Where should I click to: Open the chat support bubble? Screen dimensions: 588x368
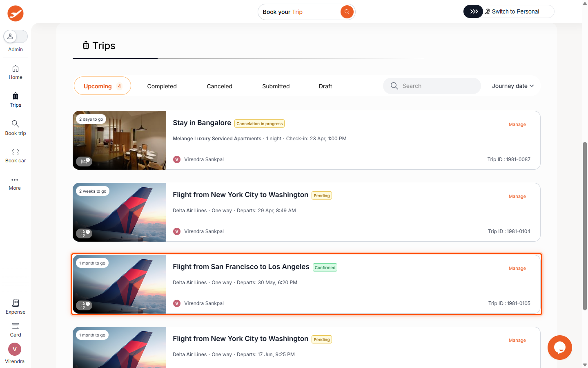pyautogui.click(x=559, y=348)
